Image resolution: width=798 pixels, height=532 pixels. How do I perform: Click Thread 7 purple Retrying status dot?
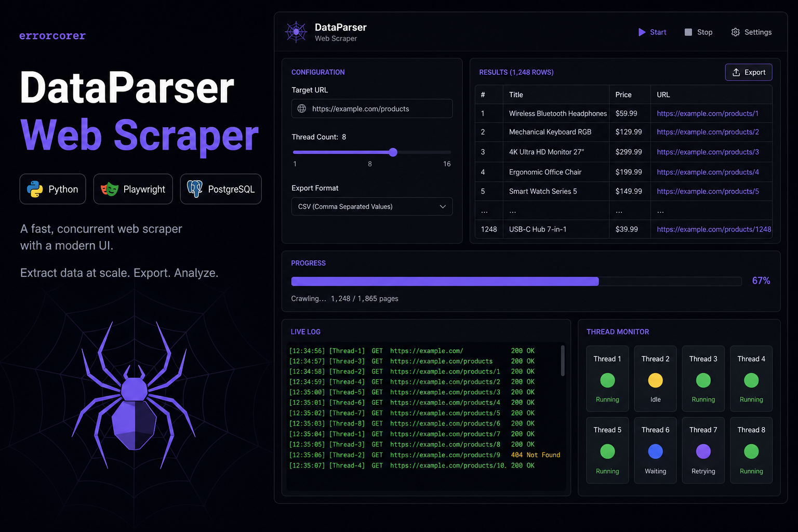pyautogui.click(x=703, y=451)
